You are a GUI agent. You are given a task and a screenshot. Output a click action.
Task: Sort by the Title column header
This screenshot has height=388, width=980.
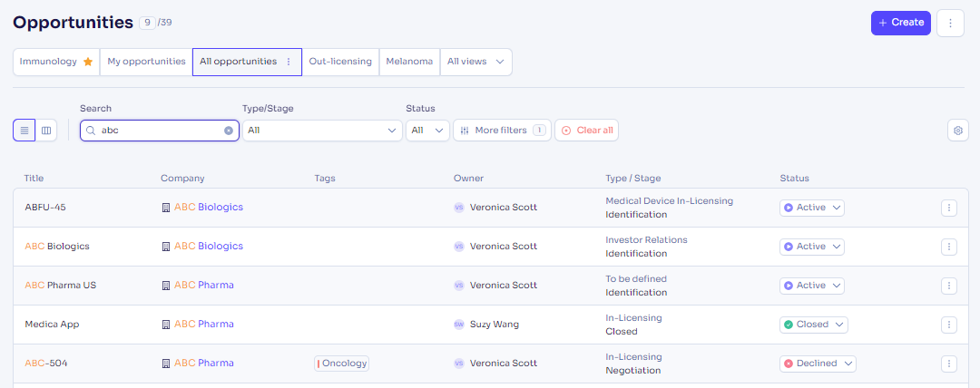(x=34, y=178)
